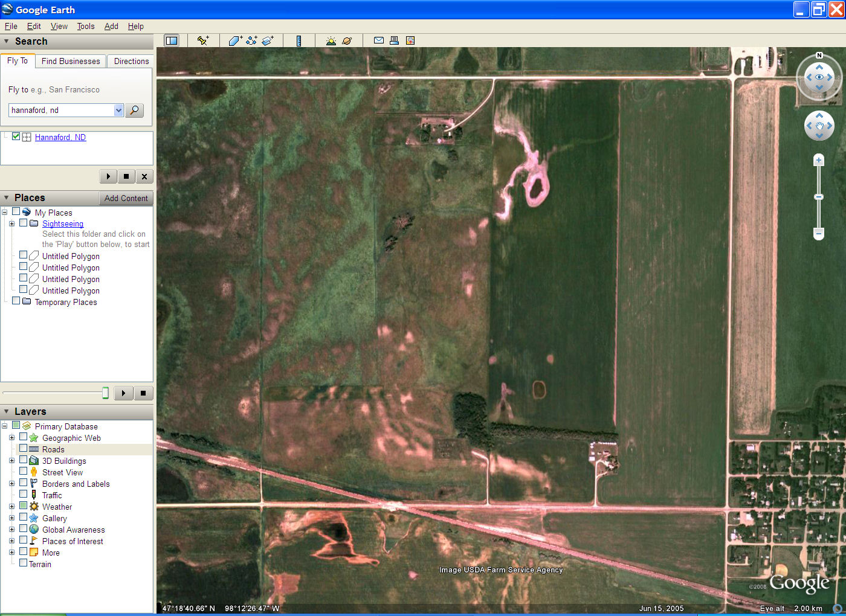846x616 pixels.
Task: Click the hand icon in move joystick
Action: click(819, 126)
